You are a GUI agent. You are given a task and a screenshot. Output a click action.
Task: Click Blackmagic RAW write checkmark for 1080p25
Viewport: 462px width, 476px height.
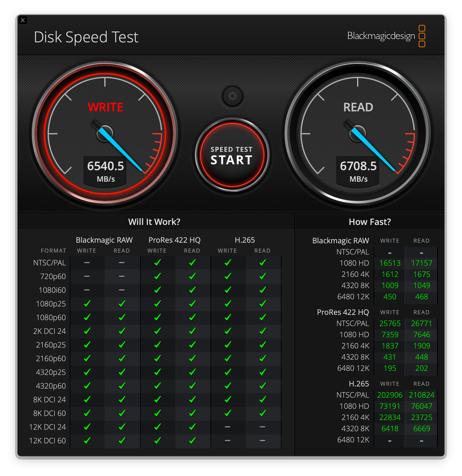click(87, 304)
